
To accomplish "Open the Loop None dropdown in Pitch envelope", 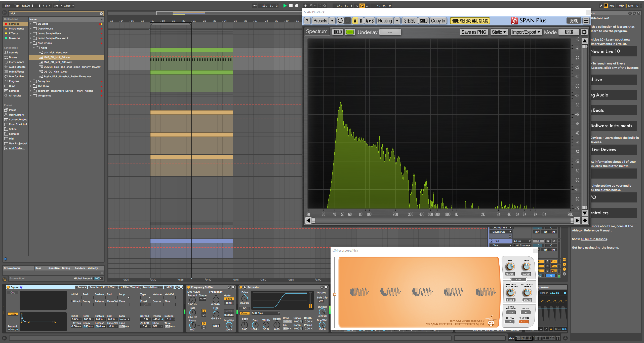I will [x=124, y=319].
